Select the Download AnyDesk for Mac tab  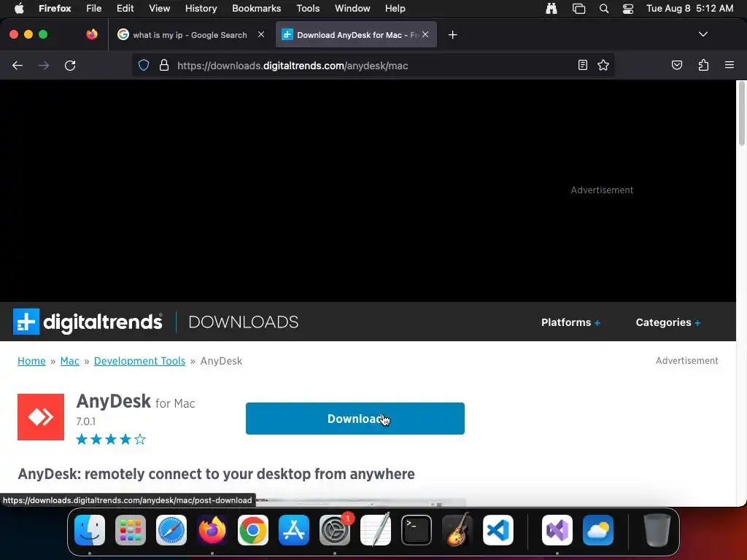356,35
